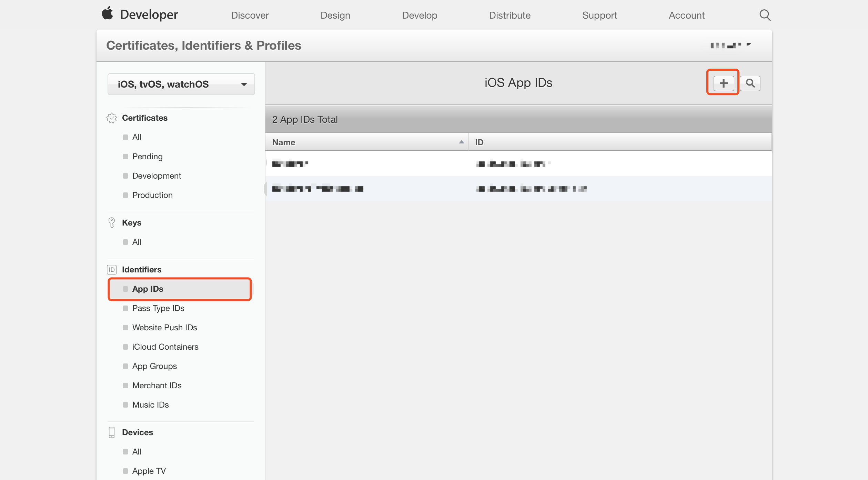This screenshot has height=480, width=868.
Task: Click the plus button to add App ID
Action: coord(723,83)
